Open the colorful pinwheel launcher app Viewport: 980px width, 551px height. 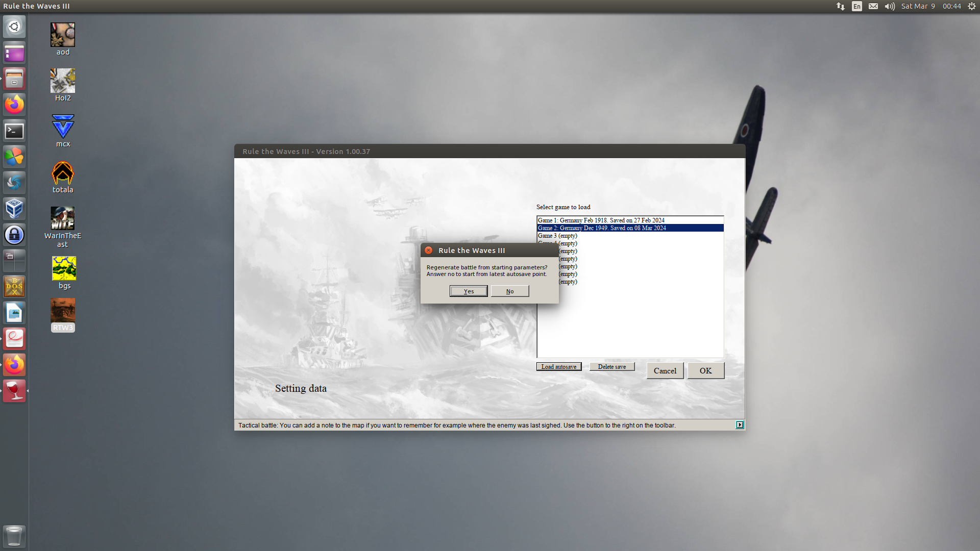tap(14, 157)
